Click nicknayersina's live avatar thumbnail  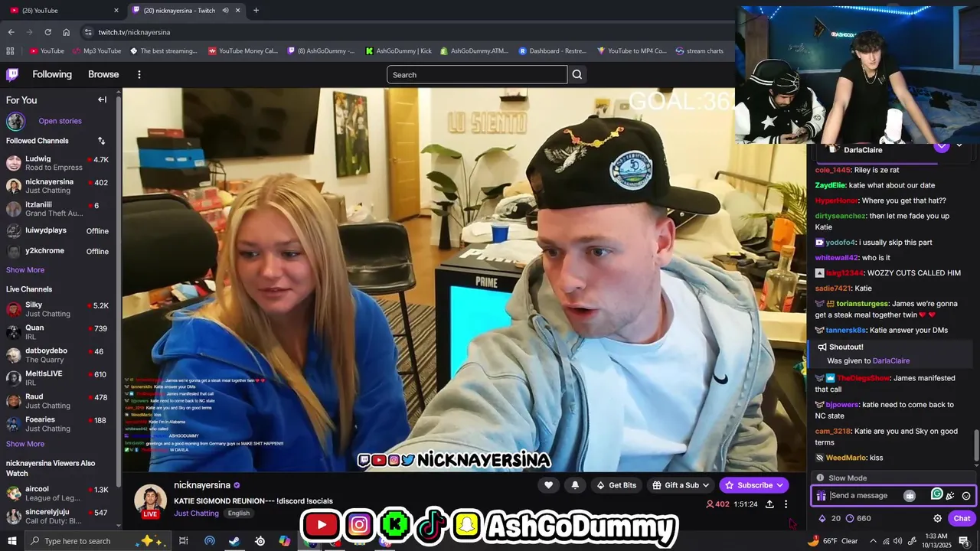pos(151,501)
